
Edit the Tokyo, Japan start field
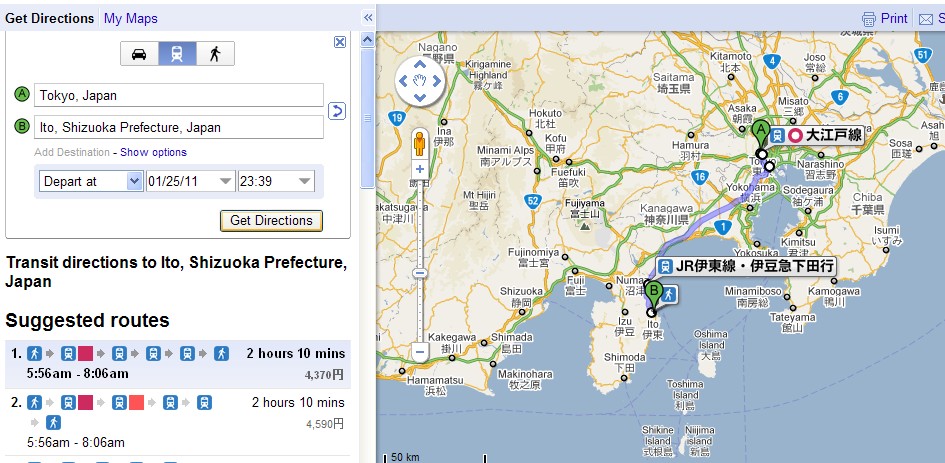point(179,95)
